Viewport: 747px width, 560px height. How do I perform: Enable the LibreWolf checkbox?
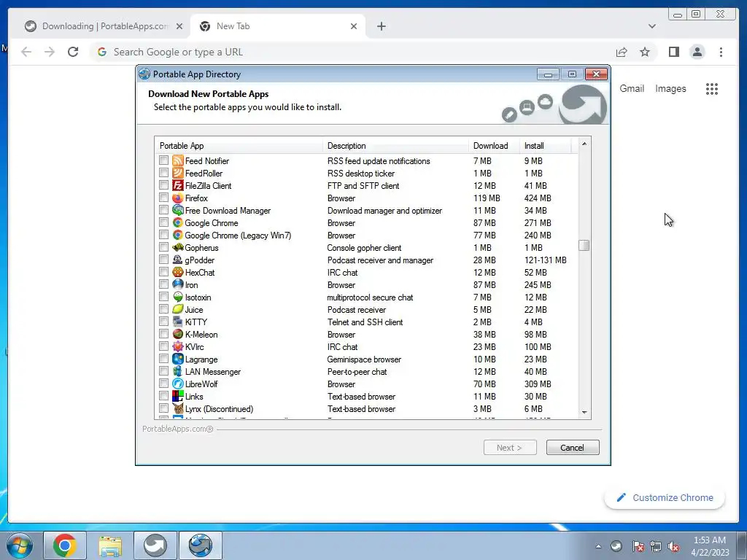164,384
